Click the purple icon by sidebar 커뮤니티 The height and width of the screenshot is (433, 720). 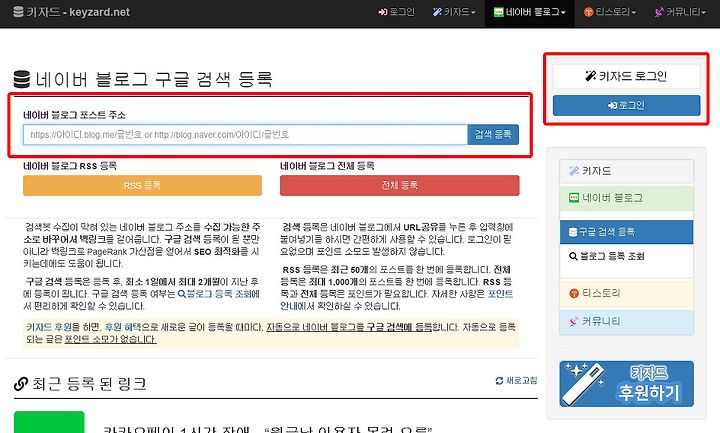574,321
